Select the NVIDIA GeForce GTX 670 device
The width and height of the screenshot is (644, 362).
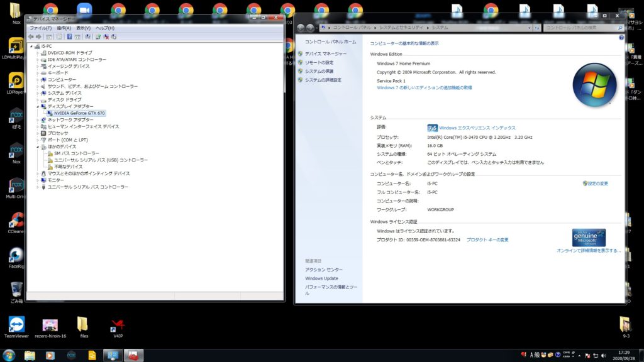click(x=79, y=113)
